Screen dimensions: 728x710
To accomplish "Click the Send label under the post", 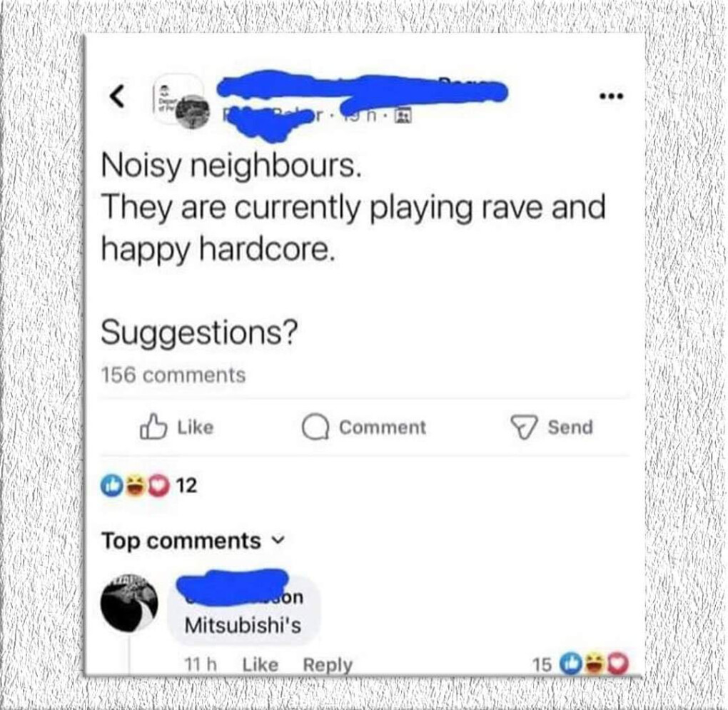I will [570, 427].
